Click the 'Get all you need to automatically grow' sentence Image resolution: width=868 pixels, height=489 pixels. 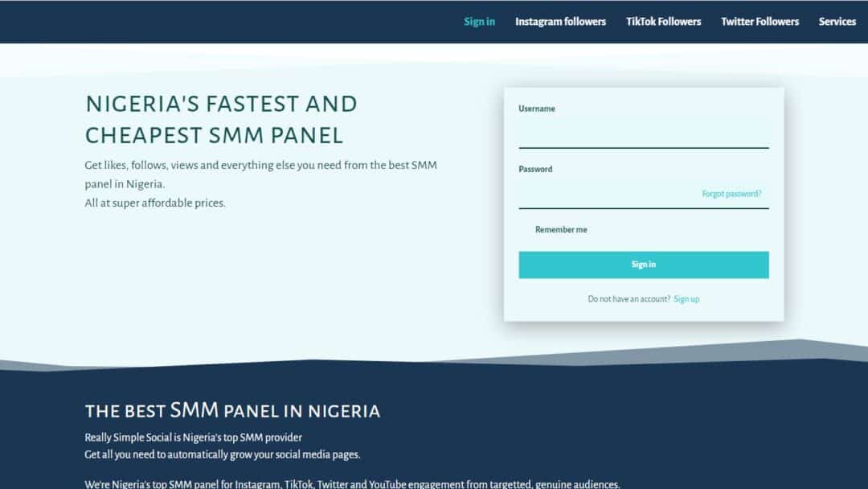coord(222,454)
